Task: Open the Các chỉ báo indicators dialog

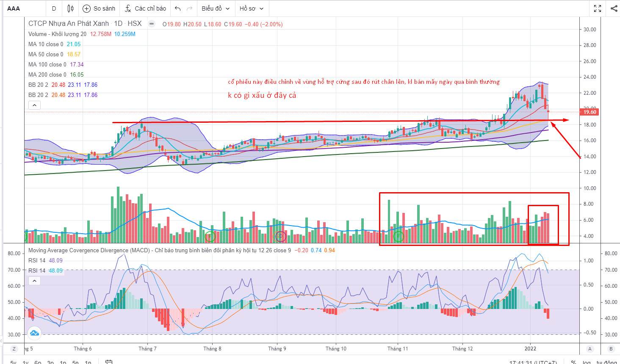Action: coord(145,8)
